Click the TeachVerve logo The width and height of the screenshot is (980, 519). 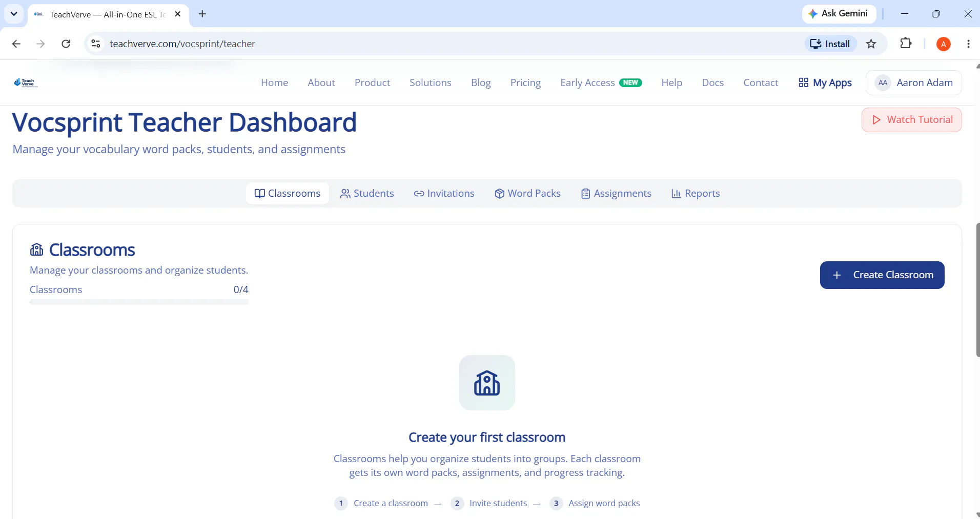pos(26,82)
